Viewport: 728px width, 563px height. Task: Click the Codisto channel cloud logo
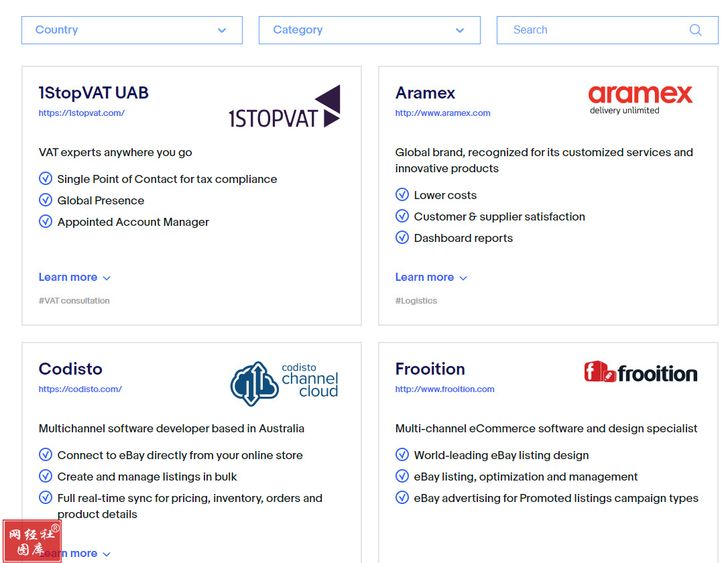click(x=284, y=383)
